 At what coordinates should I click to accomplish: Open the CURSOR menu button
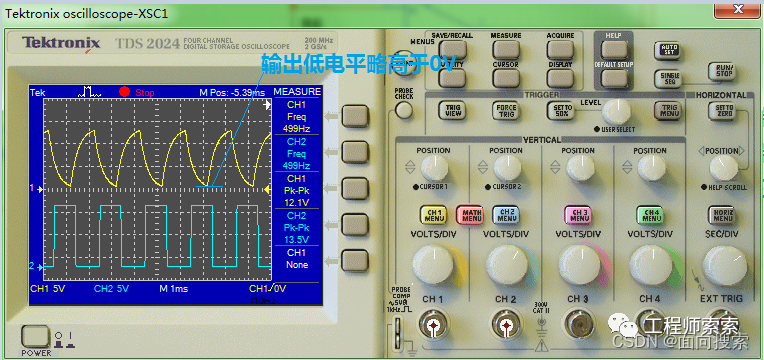[x=506, y=78]
